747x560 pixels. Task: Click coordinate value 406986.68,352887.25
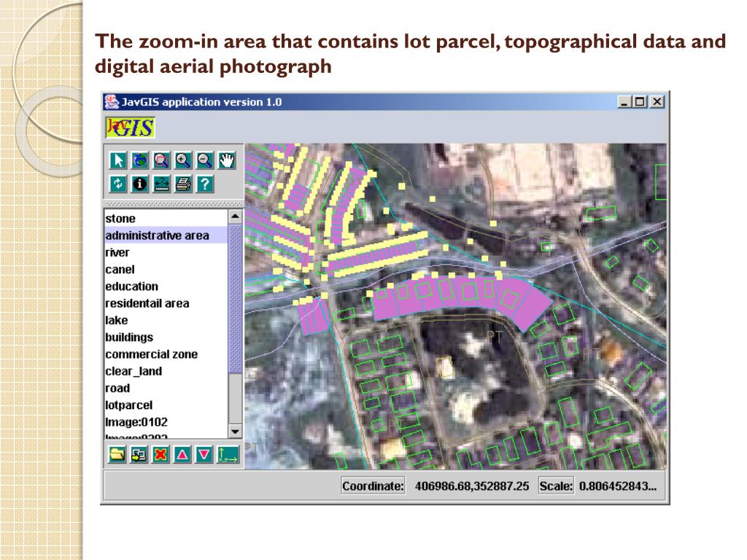[x=472, y=486]
